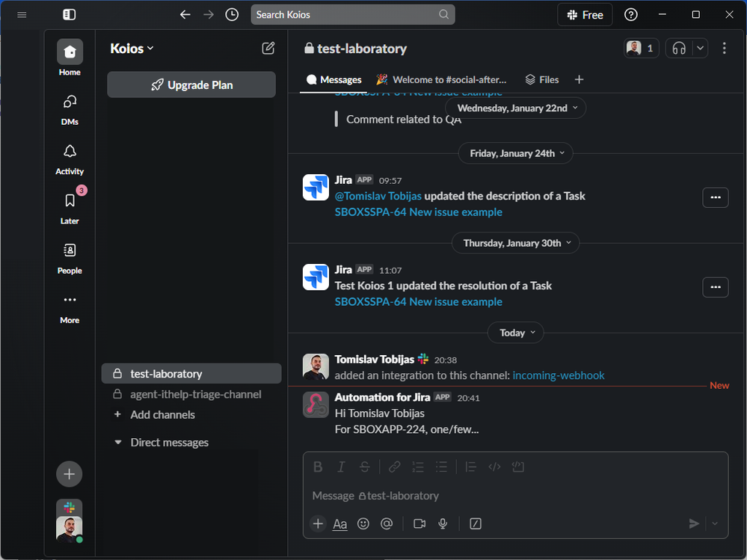Click the round plus create button

[x=70, y=474]
